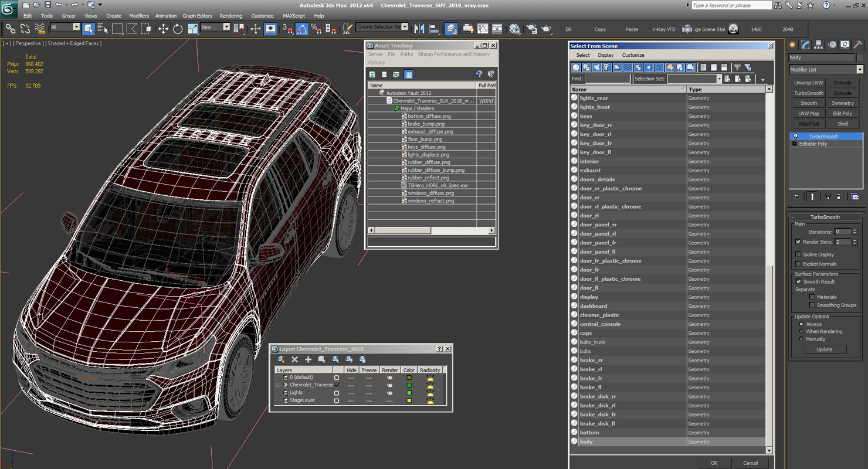Enable Separate by Materials checkbox
Viewport: 868px width, 469px height.
pos(812,297)
